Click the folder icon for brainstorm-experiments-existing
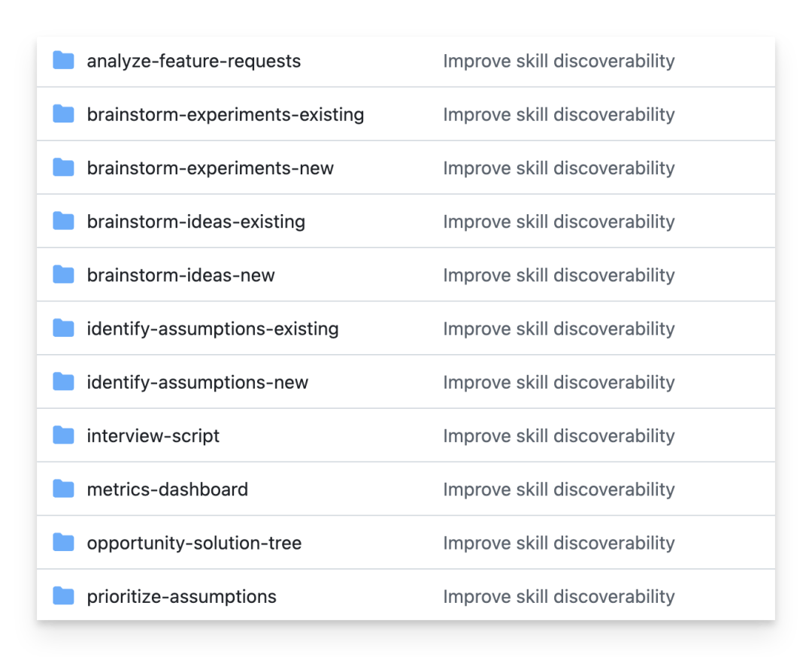Viewport: 812px width, 657px height. (x=63, y=114)
